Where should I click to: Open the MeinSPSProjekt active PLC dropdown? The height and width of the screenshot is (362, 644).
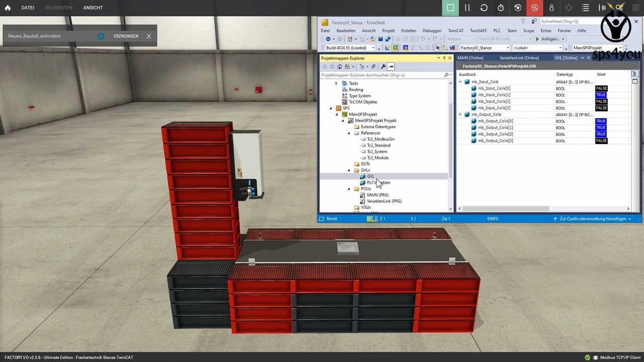point(598,48)
